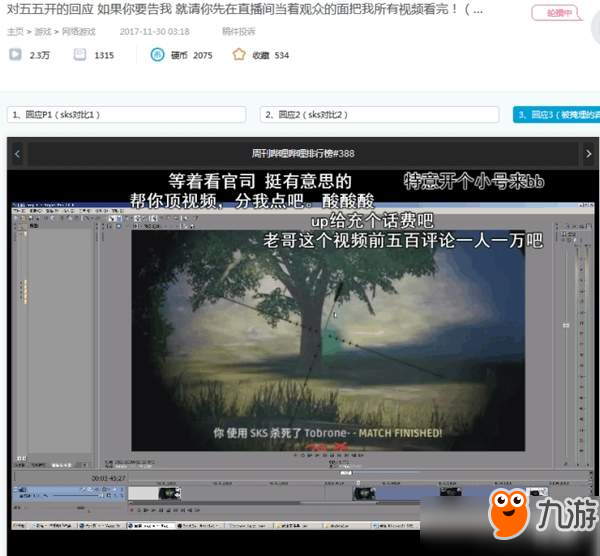Click the 2.3万 play count number

point(40,55)
